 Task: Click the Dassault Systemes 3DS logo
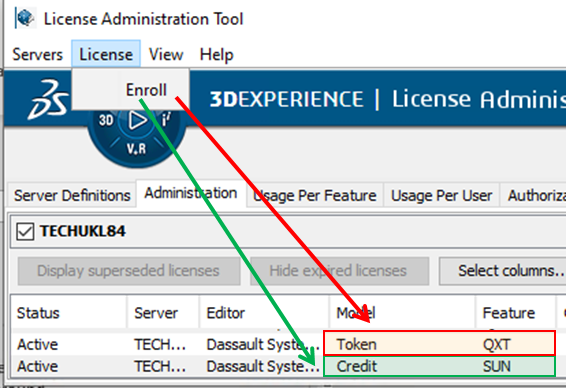pyautogui.click(x=48, y=100)
